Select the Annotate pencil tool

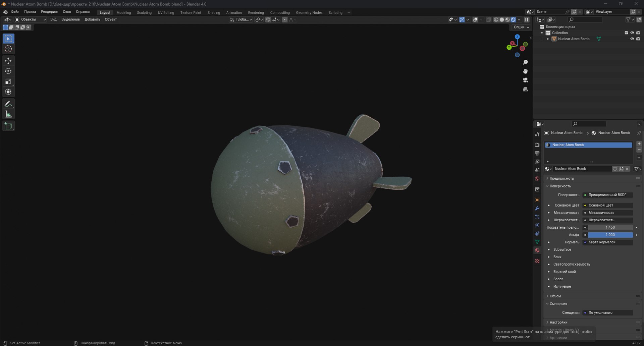tap(8, 104)
